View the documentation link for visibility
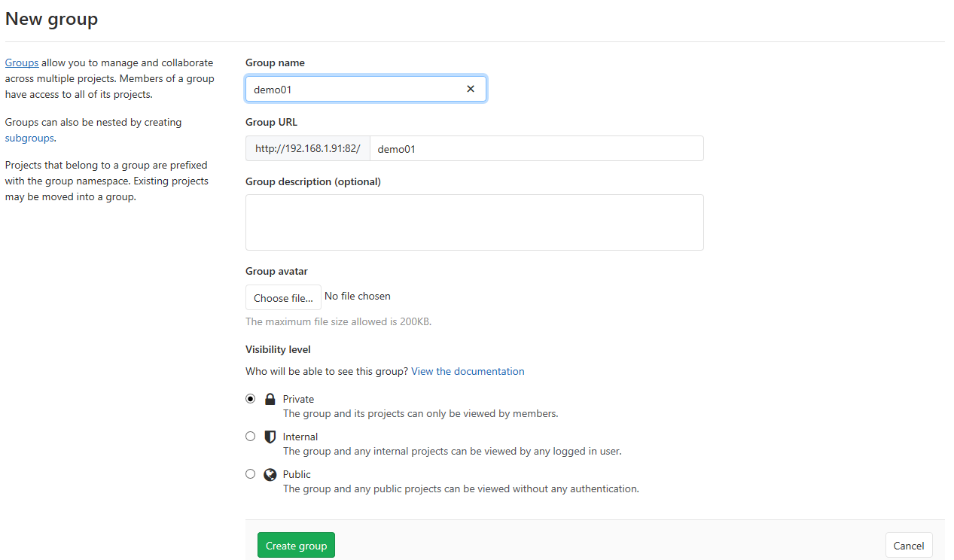The width and height of the screenshot is (954, 560). 468,371
